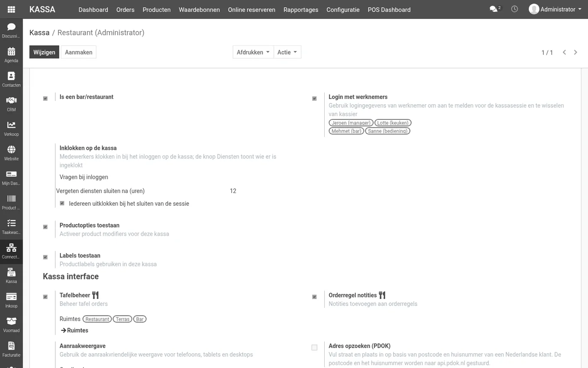Follow the Ruimtes arrow link
Image resolution: width=588 pixels, height=368 pixels.
pos(74,331)
